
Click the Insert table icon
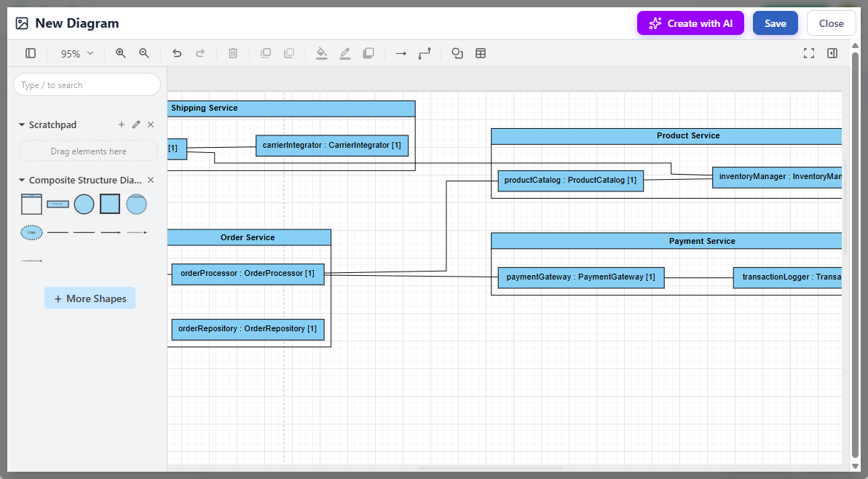click(480, 52)
